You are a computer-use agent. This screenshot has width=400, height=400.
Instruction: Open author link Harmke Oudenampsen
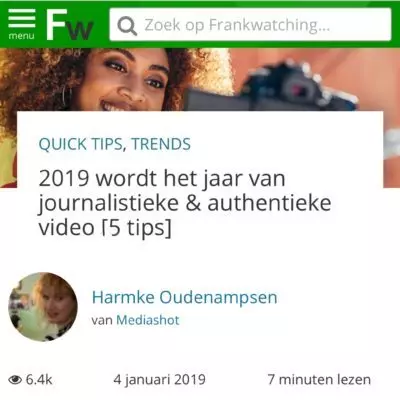click(184, 297)
